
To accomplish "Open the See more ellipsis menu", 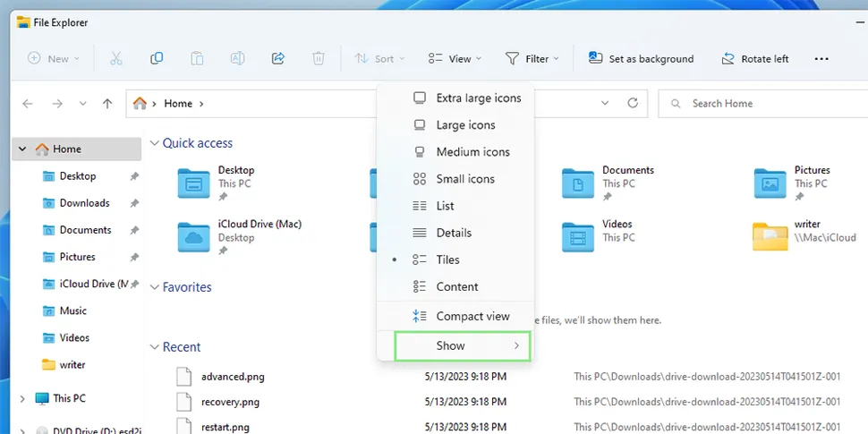I will point(821,59).
